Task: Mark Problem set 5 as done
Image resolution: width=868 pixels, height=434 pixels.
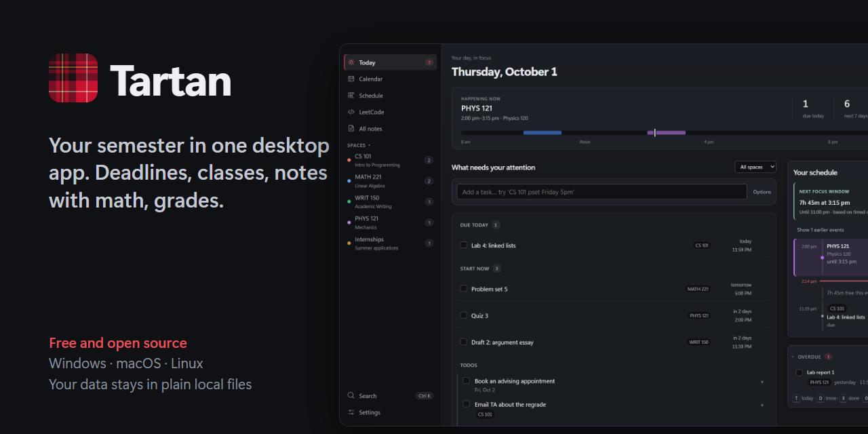Action: [464, 289]
